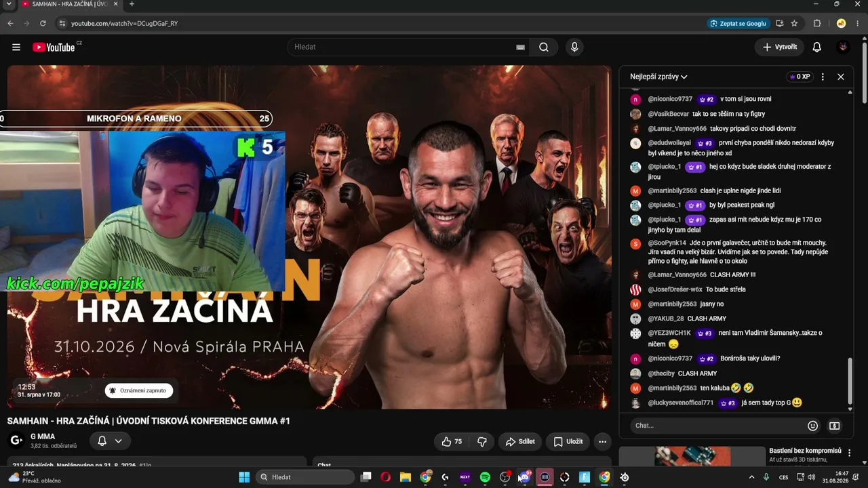Click Zeptat se Googlu in address bar
868x488 pixels.
point(738,23)
